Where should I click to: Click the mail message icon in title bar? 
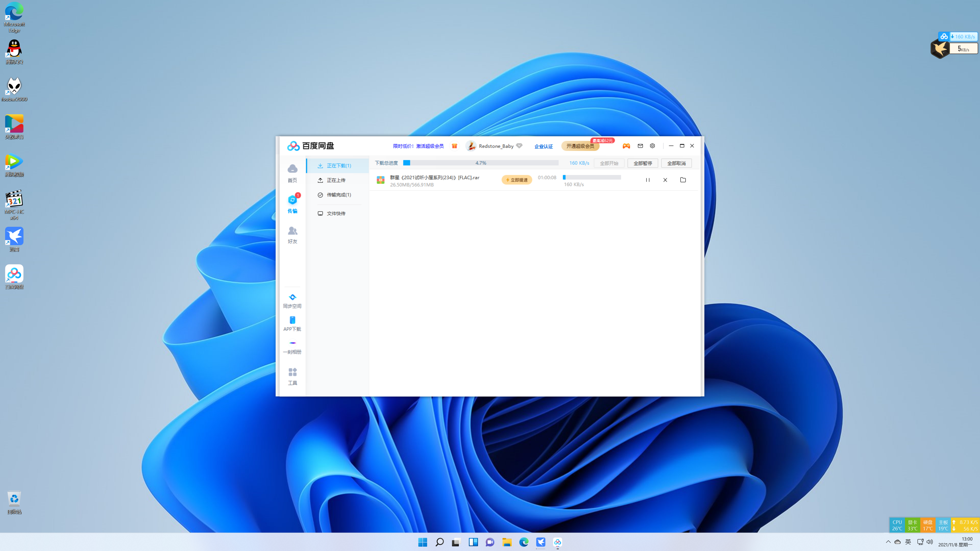pyautogui.click(x=640, y=146)
